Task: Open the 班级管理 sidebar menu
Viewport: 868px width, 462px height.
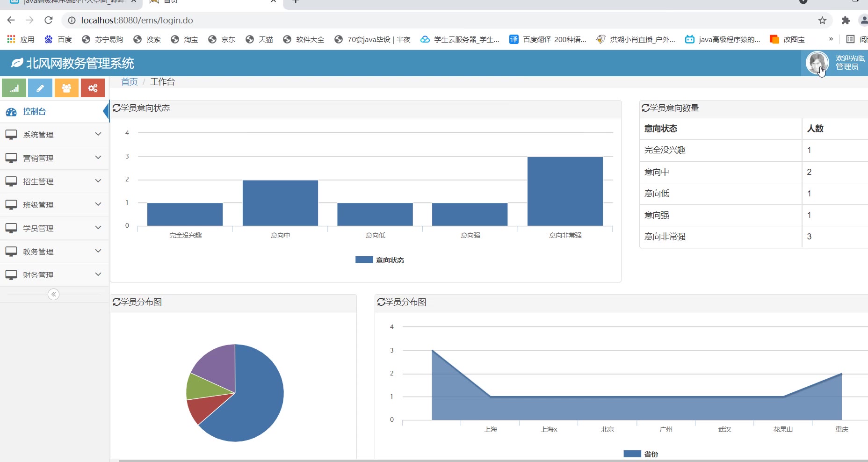Action: [54, 205]
